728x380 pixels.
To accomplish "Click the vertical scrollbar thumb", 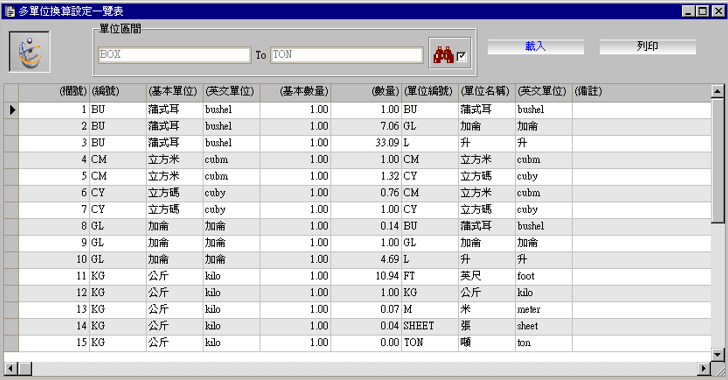I will 717,160.
